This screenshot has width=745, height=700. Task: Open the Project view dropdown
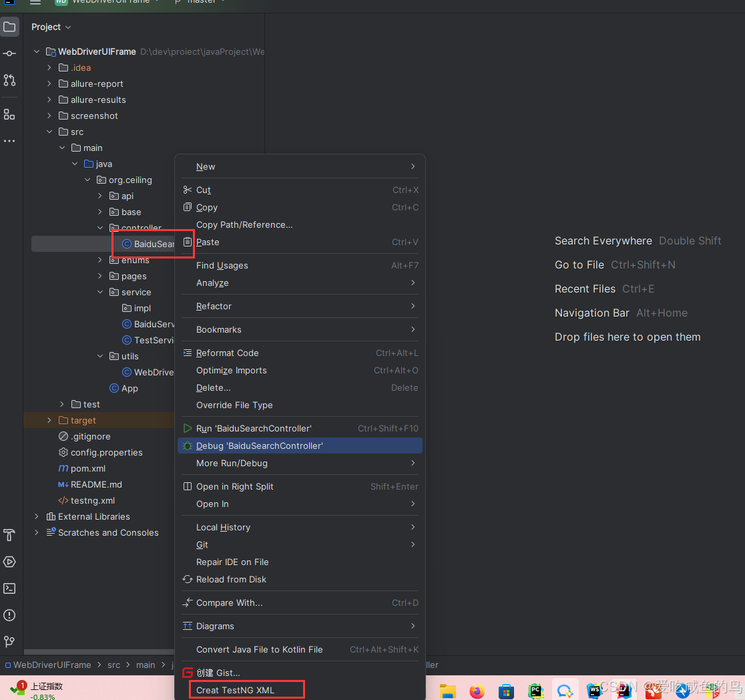pos(51,27)
